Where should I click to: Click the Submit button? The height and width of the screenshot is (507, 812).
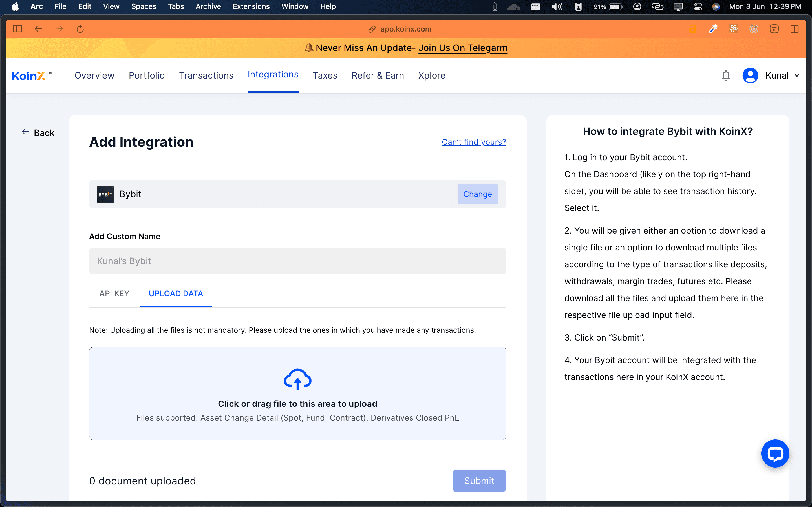pos(479,481)
